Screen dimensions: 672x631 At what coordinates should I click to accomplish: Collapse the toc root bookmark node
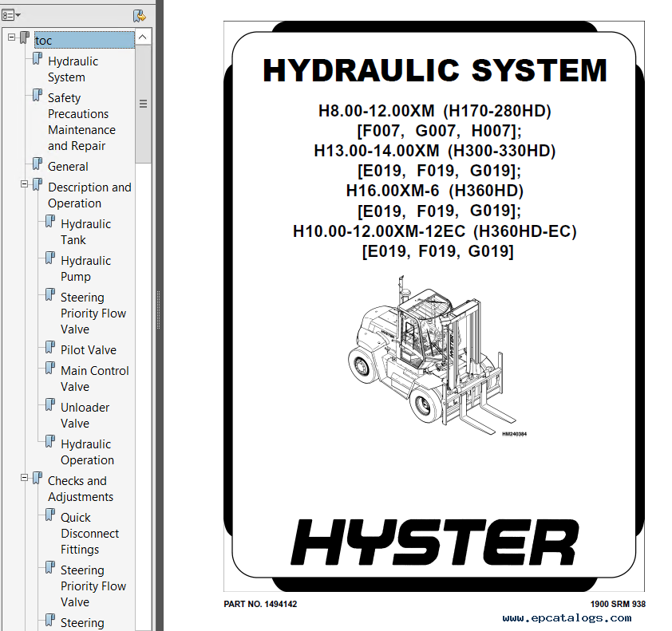coord(12,37)
